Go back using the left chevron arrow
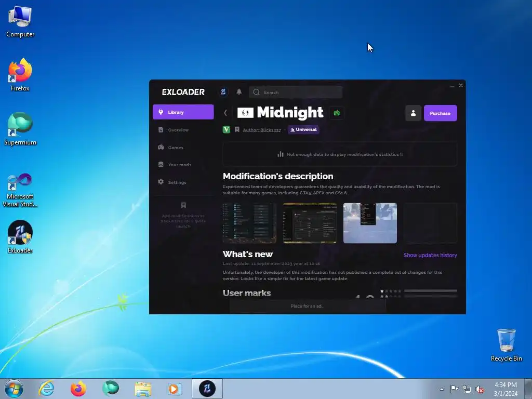532x399 pixels. tap(225, 113)
